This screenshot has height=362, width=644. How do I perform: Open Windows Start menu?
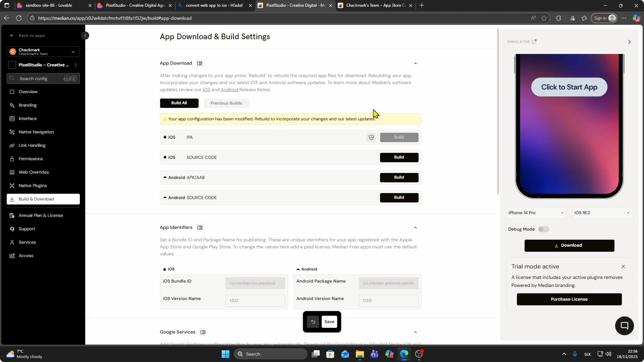pos(226,354)
